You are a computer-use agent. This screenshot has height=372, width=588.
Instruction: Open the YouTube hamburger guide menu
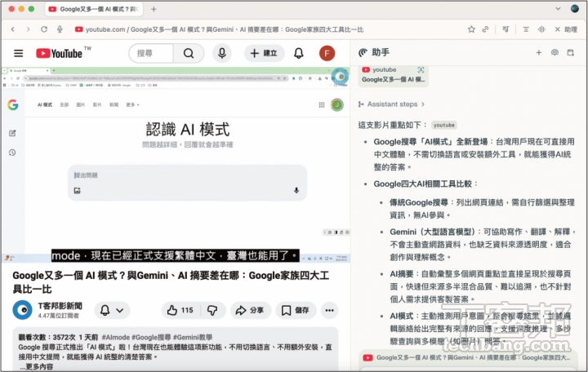click(x=18, y=53)
